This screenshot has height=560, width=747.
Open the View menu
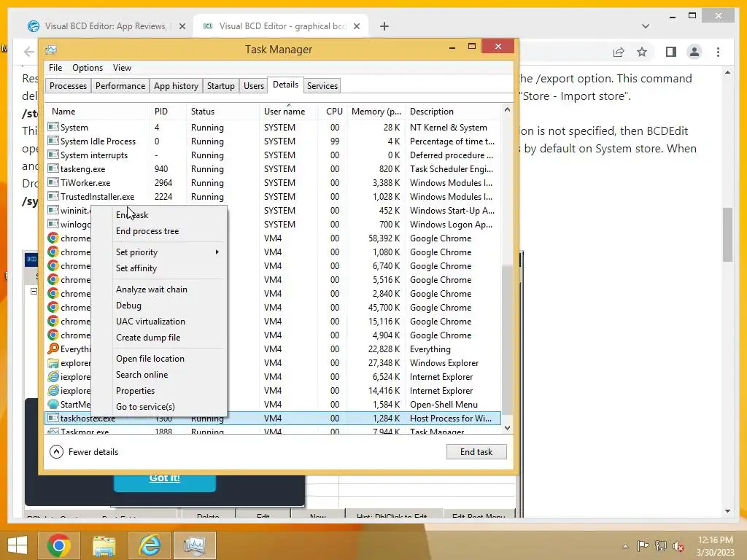(122, 68)
